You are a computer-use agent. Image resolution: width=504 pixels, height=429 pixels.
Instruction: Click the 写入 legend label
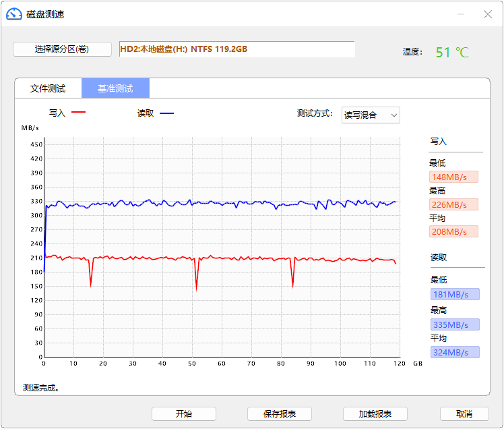click(x=57, y=113)
